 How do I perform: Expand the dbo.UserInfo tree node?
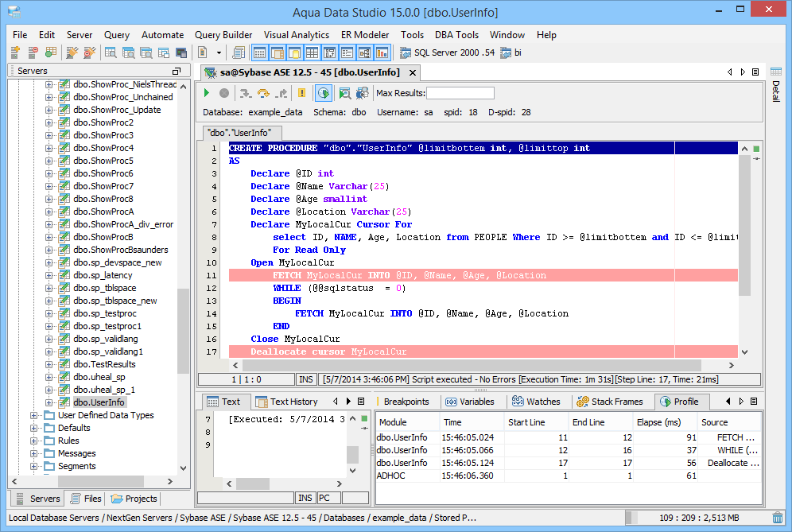[49, 402]
